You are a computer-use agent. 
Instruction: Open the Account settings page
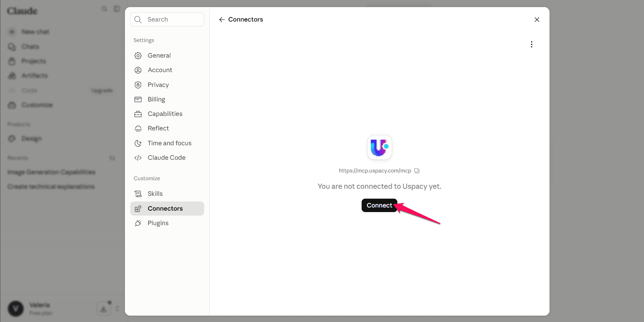pyautogui.click(x=167, y=70)
